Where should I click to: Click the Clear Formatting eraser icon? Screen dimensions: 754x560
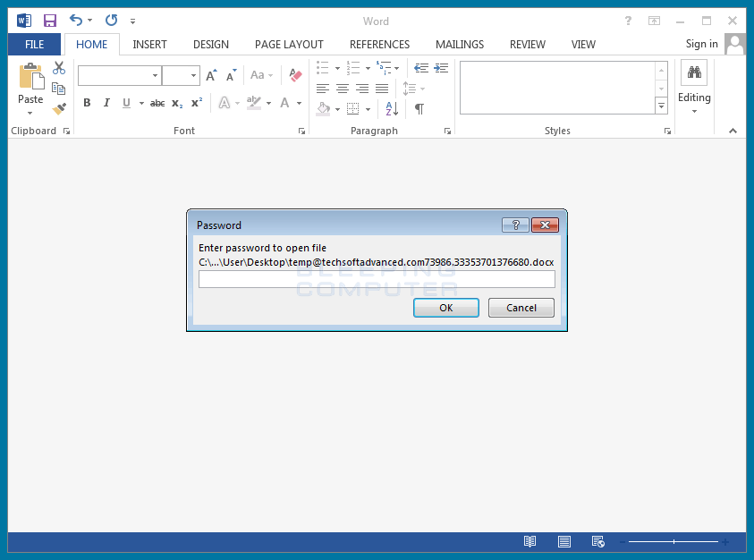[295, 75]
